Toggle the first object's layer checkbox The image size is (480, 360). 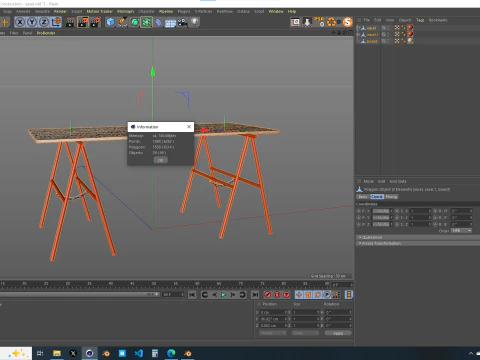point(384,28)
